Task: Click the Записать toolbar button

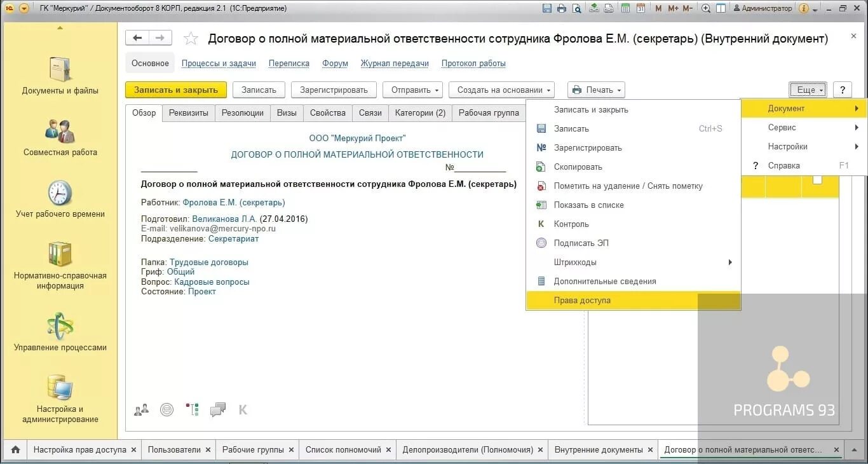Action: (x=259, y=90)
